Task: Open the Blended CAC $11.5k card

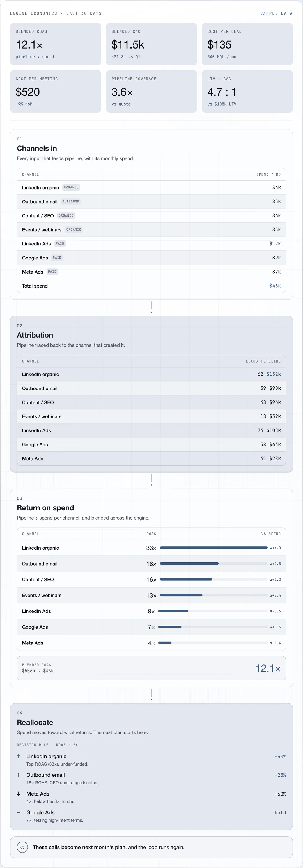Action: pyautogui.click(x=151, y=44)
